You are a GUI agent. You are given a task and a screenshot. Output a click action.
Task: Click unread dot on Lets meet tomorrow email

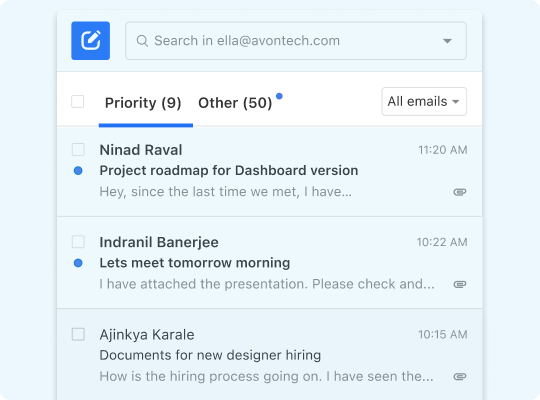coord(78,263)
